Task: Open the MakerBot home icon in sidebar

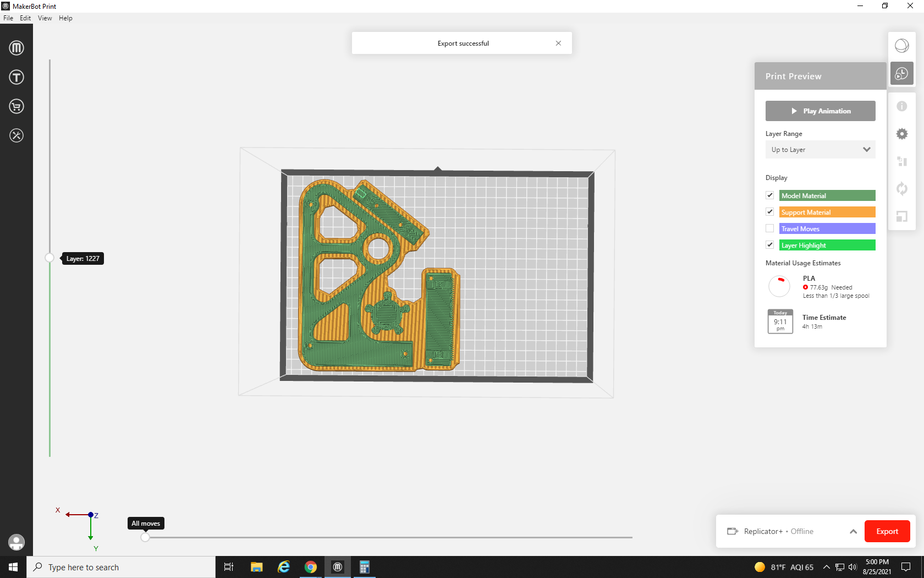Action: tap(16, 48)
